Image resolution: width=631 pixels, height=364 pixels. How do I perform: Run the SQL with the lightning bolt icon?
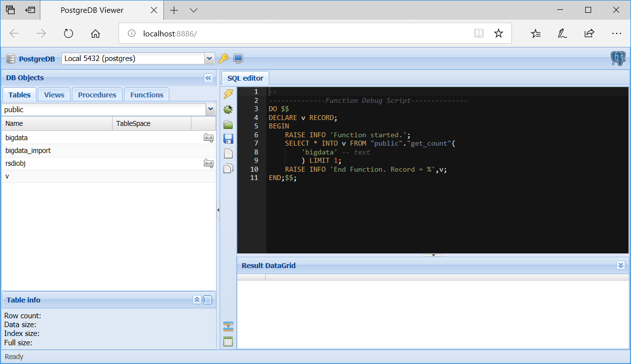click(228, 94)
